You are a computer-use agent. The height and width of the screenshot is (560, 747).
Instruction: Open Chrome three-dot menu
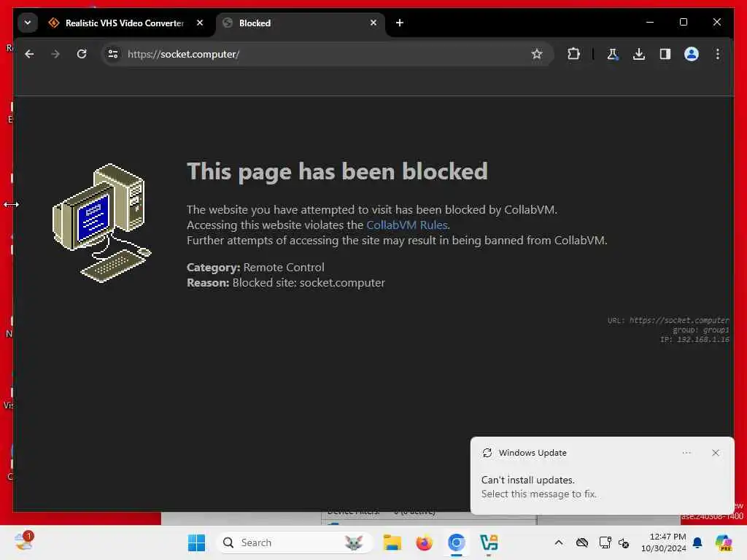[x=718, y=54]
